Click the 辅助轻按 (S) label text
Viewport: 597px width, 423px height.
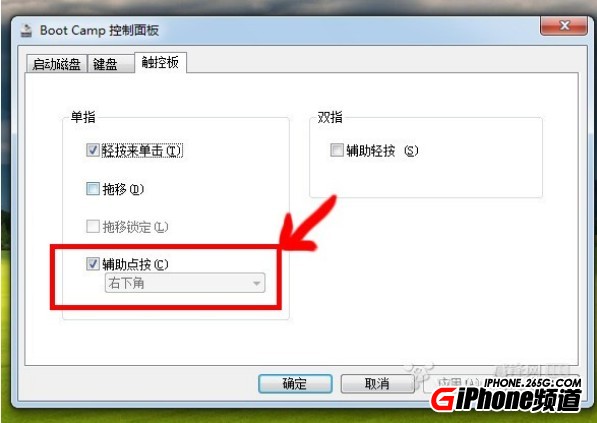(382, 151)
